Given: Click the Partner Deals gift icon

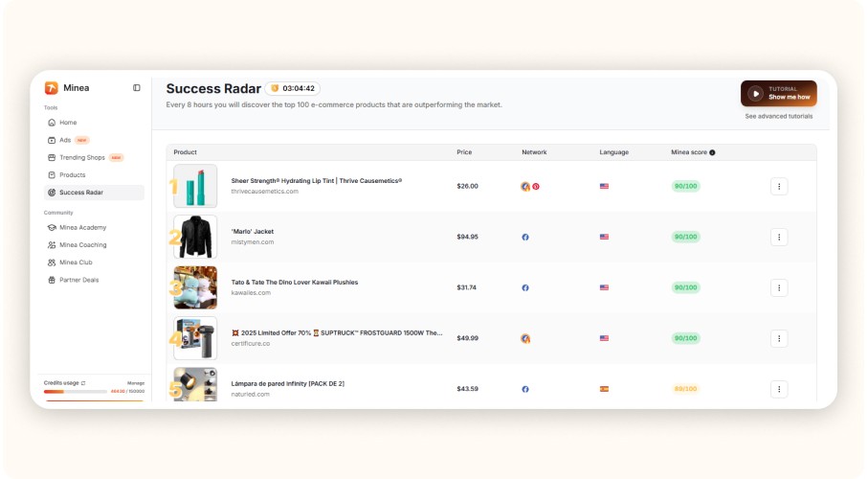Looking at the screenshot, I should click(52, 280).
